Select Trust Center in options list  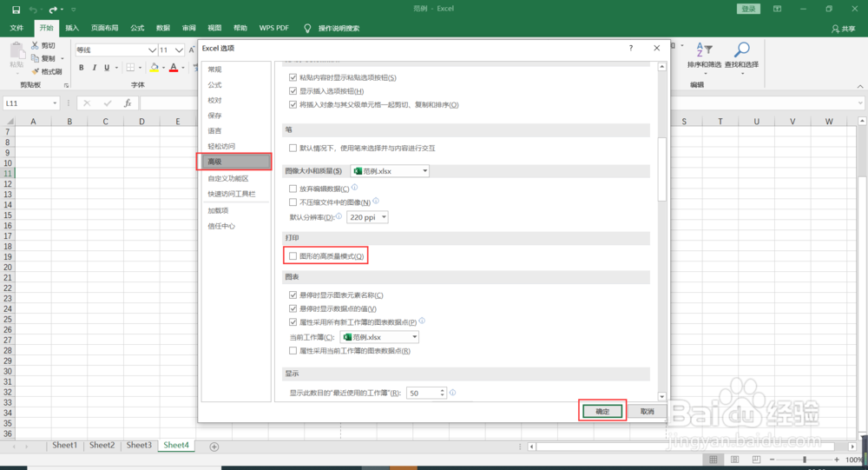point(221,226)
